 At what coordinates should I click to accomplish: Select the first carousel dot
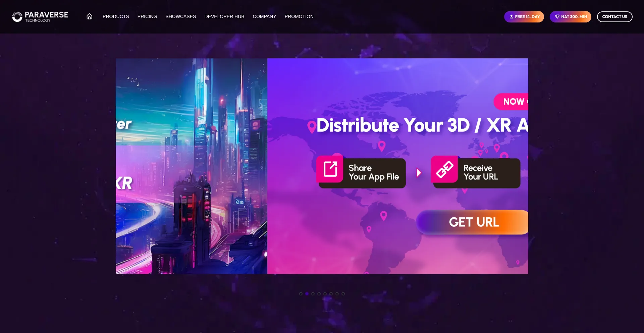(301, 294)
